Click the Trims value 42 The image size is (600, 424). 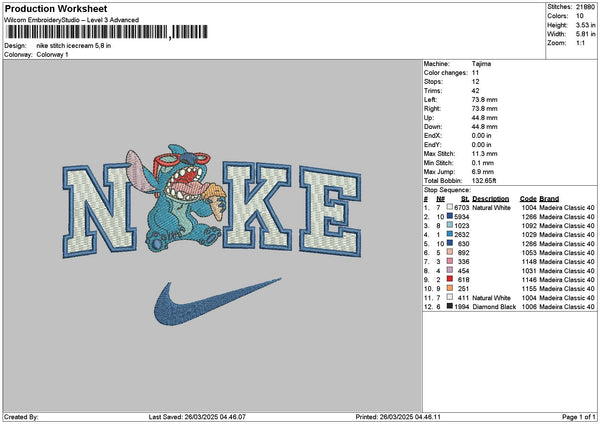tap(476, 91)
